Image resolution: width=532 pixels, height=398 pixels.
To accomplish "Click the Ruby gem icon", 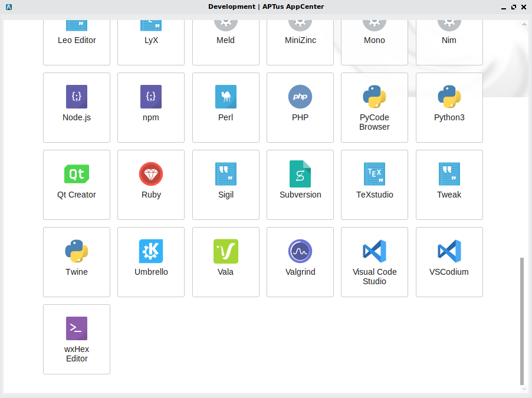I will pyautogui.click(x=151, y=174).
